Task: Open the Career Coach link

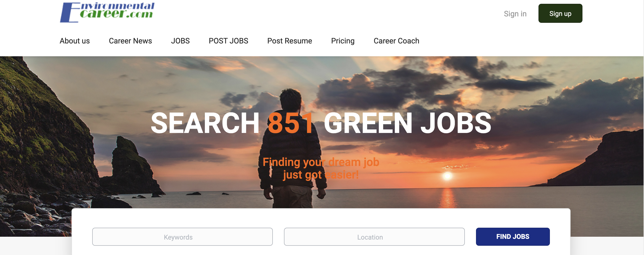Action: click(x=396, y=41)
